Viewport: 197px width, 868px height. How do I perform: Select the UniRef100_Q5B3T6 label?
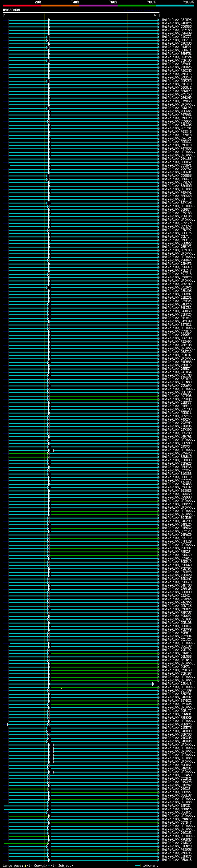[177, 74]
